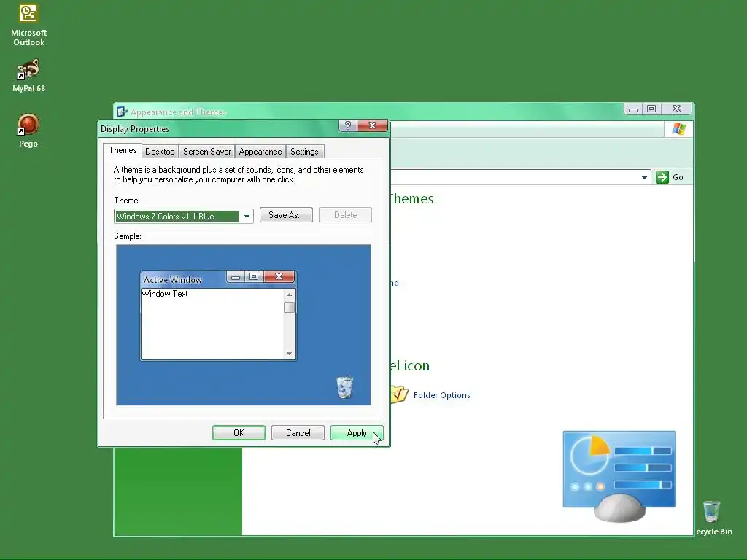Open Microsoft Outlook desktop shortcut
Screen dimensions: 747x560
[28, 25]
